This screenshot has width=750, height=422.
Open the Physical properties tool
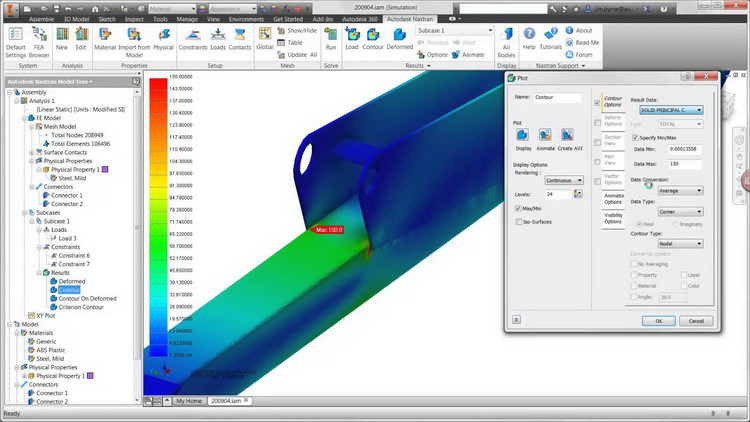[x=163, y=39]
